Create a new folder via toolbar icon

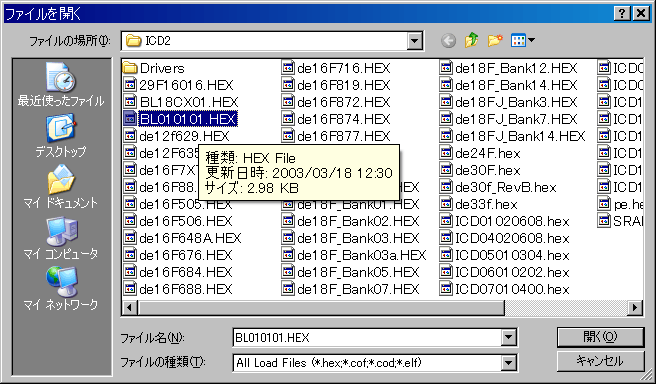[495, 41]
